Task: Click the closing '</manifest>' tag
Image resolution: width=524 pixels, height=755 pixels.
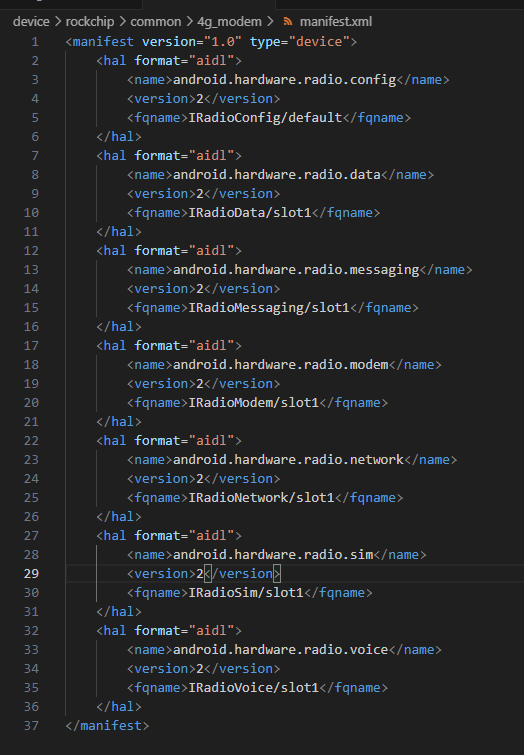Action: point(107,726)
